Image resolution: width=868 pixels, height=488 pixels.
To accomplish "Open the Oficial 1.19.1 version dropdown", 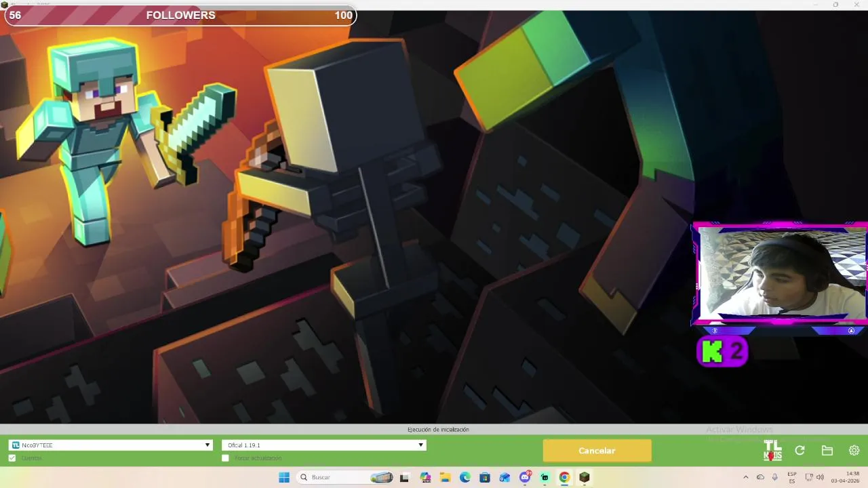I will pyautogui.click(x=323, y=445).
